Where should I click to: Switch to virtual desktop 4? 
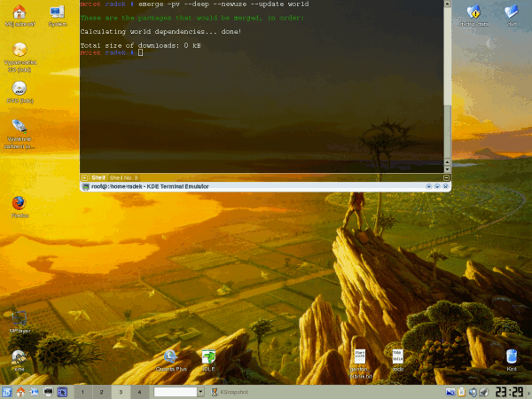tap(139, 391)
